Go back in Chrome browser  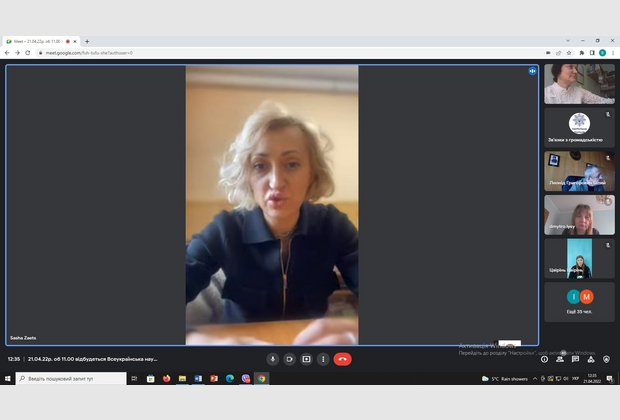point(7,53)
